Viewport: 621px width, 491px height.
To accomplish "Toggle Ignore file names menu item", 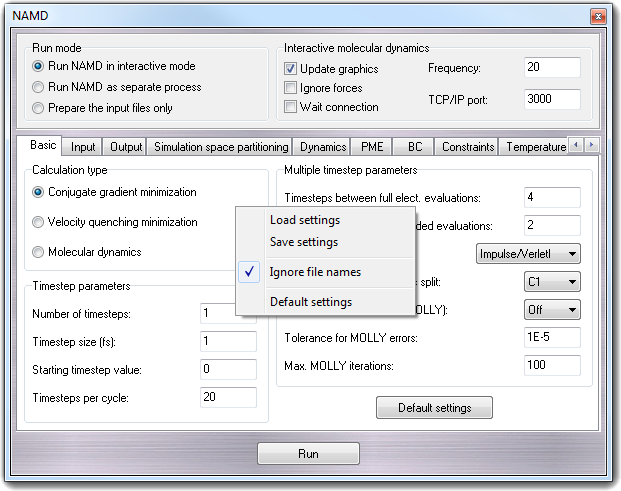I will pos(315,272).
